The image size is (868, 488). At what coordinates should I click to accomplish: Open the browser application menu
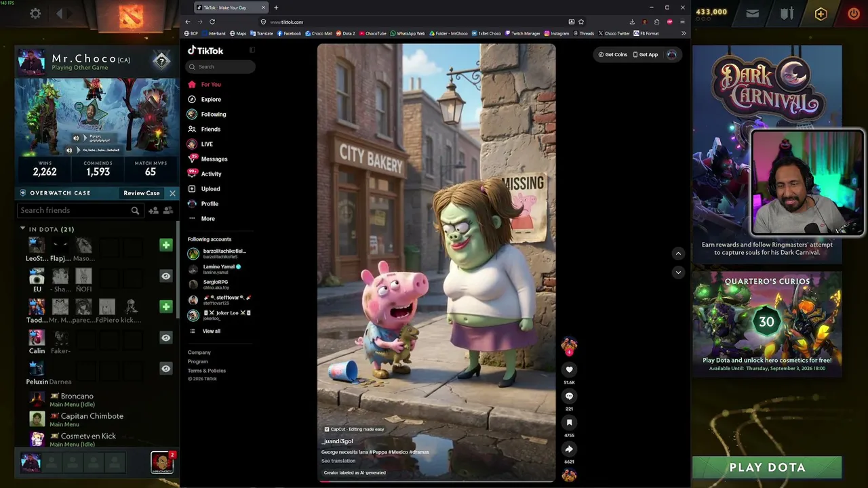pyautogui.click(x=682, y=22)
